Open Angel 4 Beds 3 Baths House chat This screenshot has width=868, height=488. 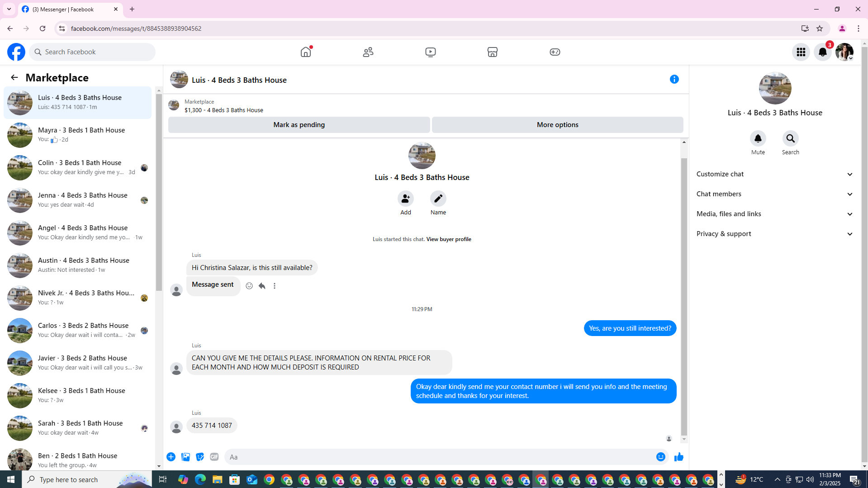(78, 233)
